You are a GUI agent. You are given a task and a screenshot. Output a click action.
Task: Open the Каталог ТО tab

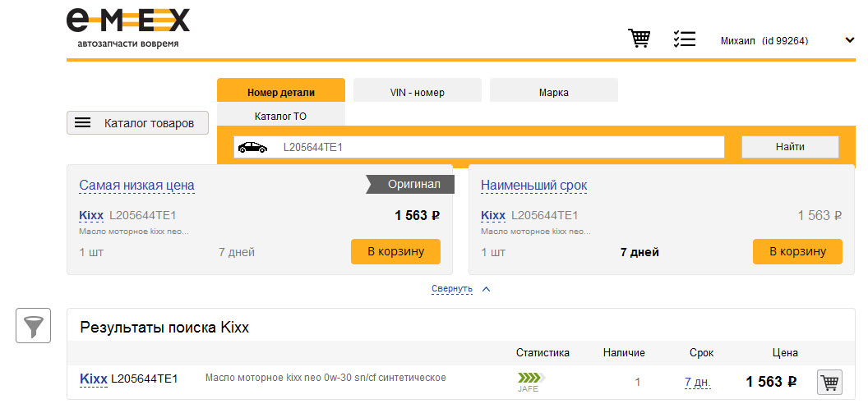pos(280,116)
